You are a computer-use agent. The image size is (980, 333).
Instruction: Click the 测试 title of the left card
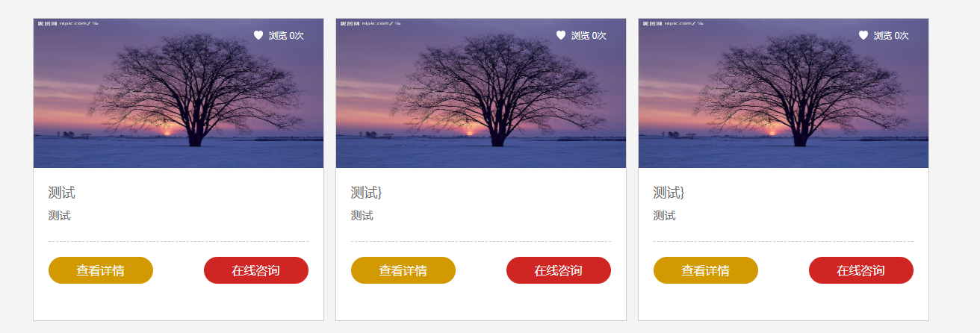pos(62,193)
